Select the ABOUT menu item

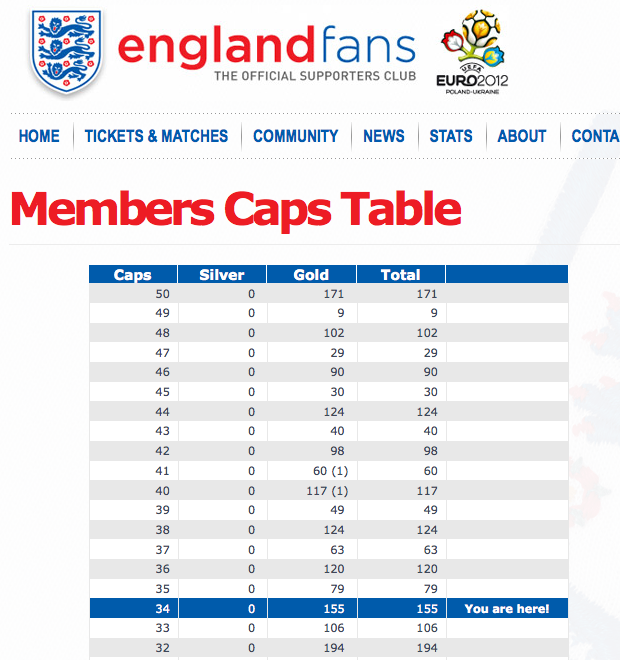522,136
